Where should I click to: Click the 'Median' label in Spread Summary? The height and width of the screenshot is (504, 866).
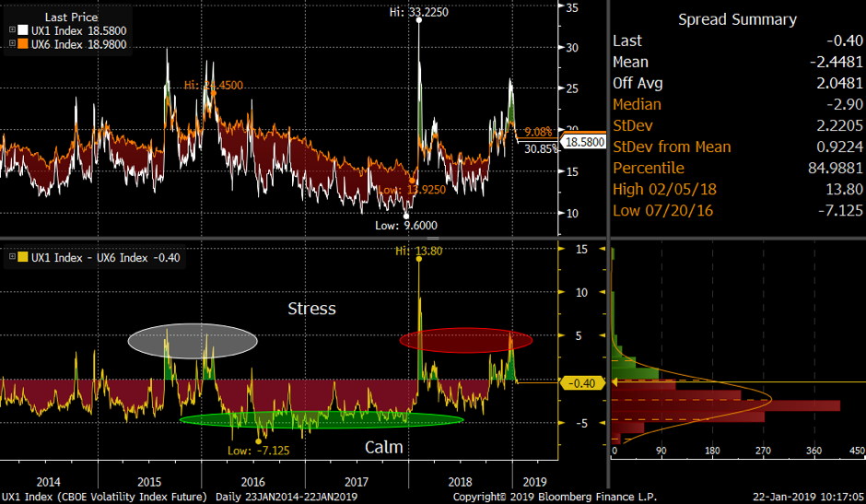637,104
